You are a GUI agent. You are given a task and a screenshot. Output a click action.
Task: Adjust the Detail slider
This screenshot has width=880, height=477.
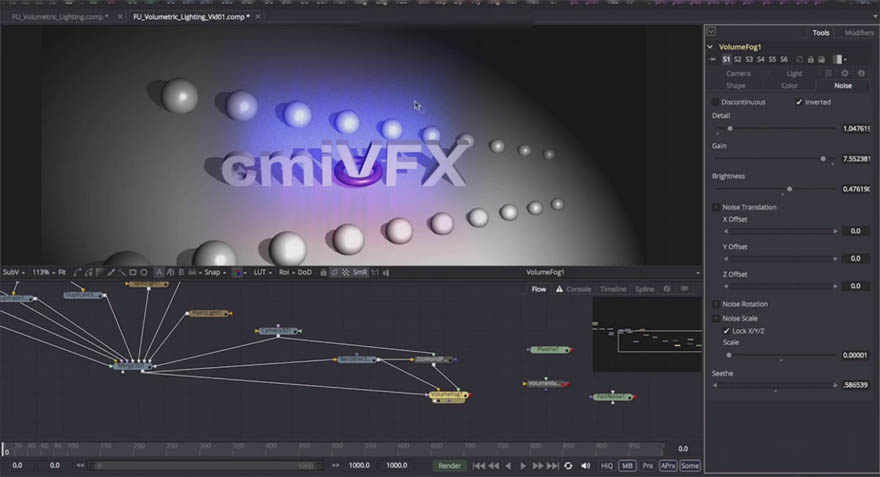[730, 129]
